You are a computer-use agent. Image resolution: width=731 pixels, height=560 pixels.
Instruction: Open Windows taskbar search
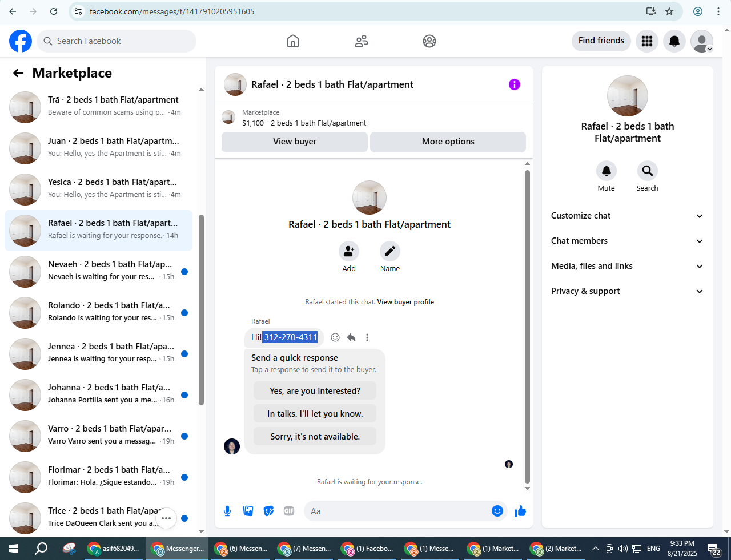(x=41, y=549)
